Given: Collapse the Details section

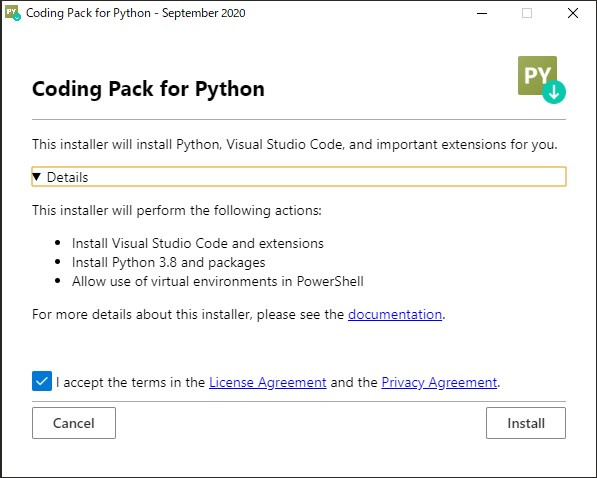Looking at the screenshot, I should tap(299, 177).
